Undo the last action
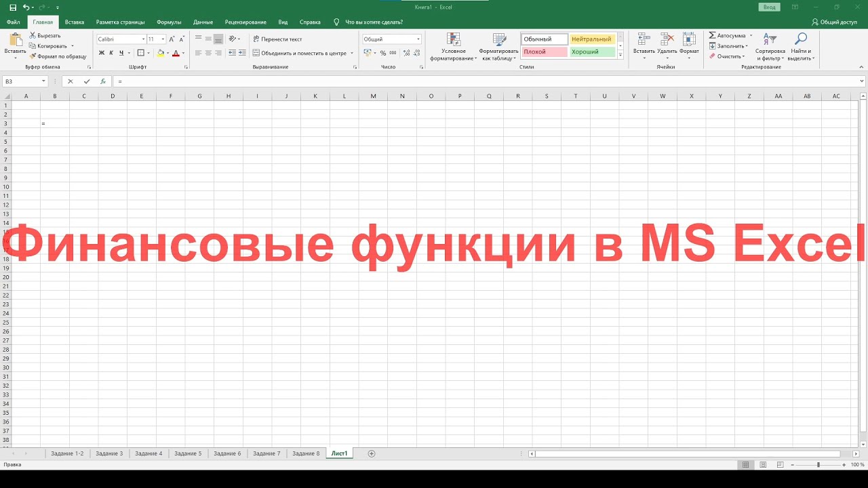868x488 pixels. 26,7
